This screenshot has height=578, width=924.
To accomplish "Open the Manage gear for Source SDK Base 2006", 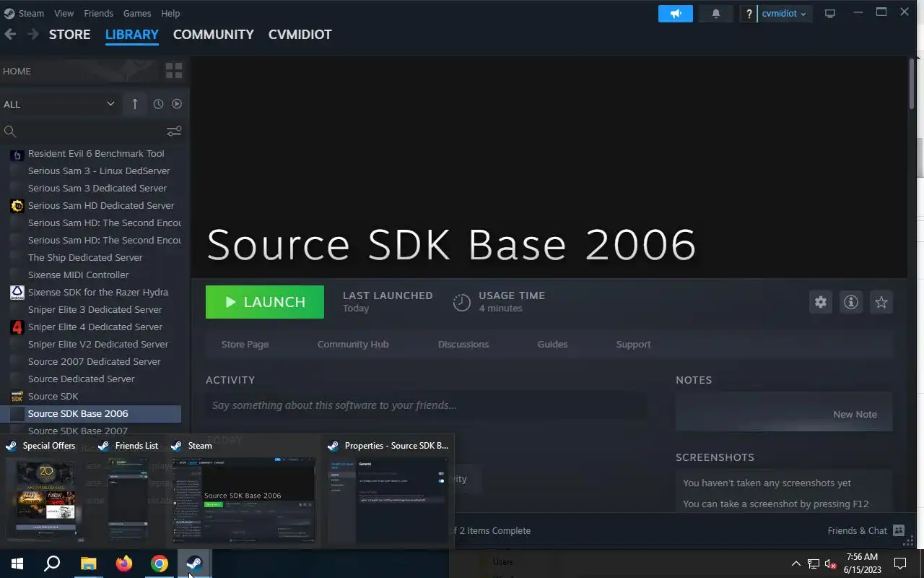I will (x=821, y=302).
